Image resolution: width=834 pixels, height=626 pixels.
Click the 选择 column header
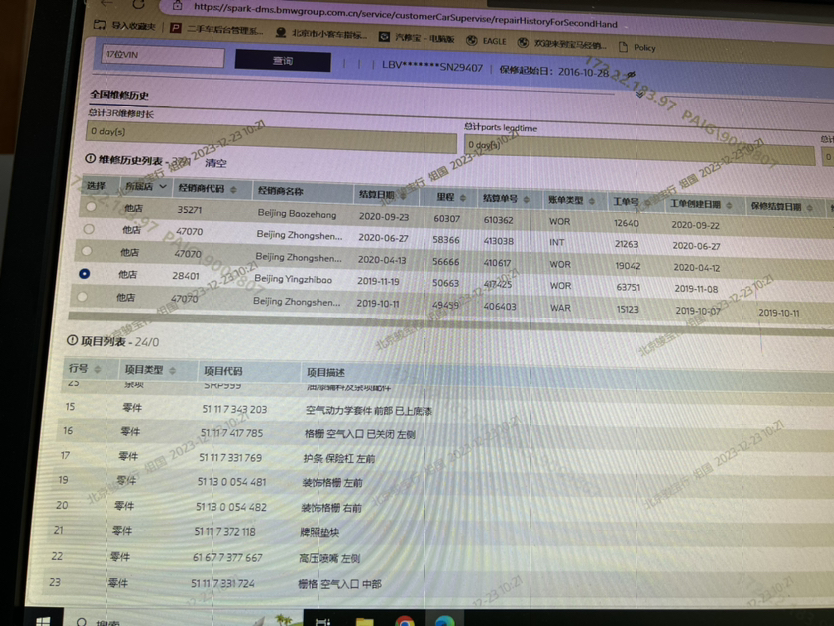96,185
